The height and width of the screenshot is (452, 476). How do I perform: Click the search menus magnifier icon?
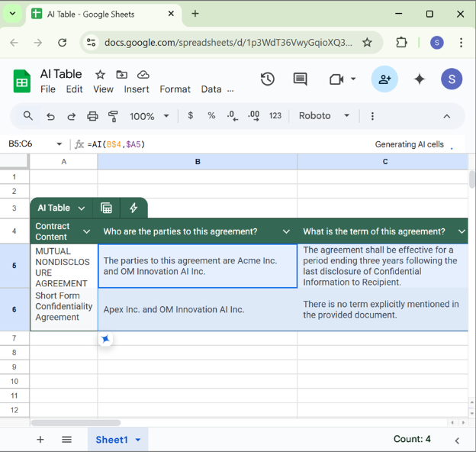[28, 116]
